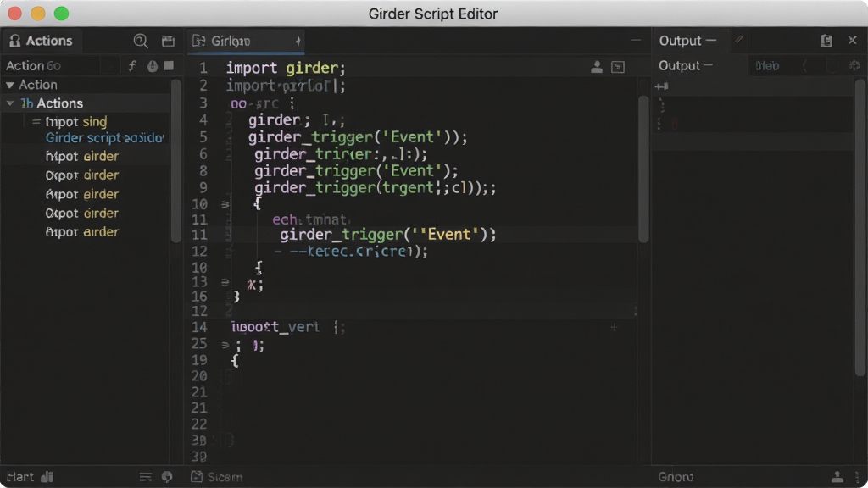This screenshot has height=488, width=868.
Task: Click code line 1 'import girder;'
Action: coord(286,68)
